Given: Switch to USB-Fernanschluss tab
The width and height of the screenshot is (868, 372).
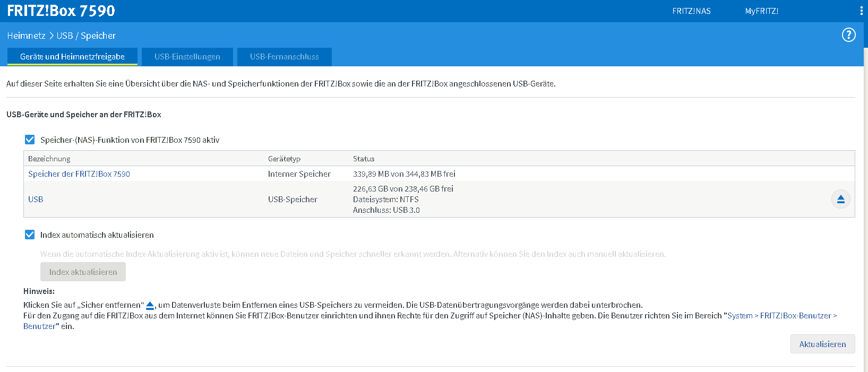Looking at the screenshot, I should (284, 57).
